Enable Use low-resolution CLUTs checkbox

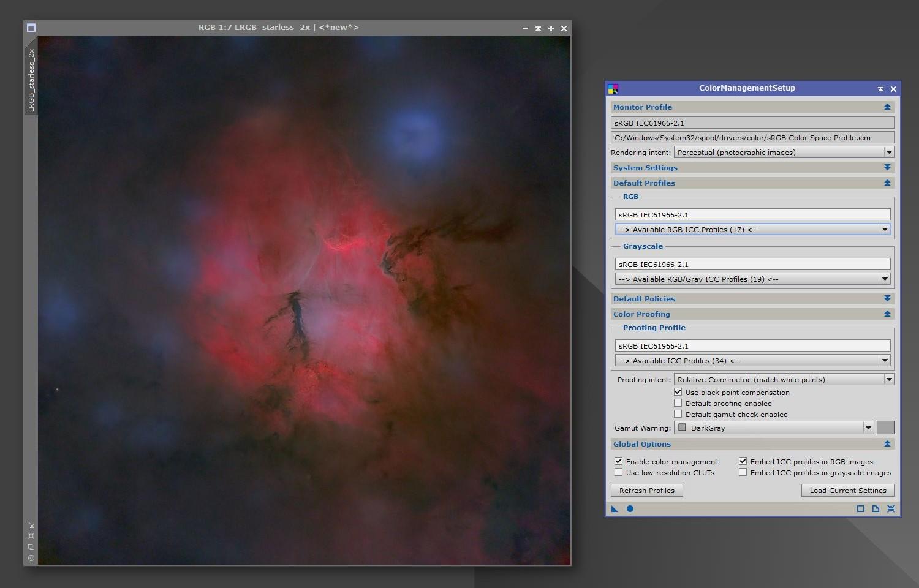click(619, 472)
